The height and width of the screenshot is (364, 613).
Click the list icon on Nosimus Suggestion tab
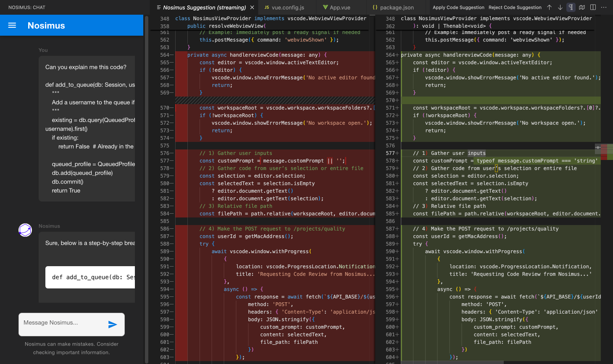pyautogui.click(x=158, y=8)
